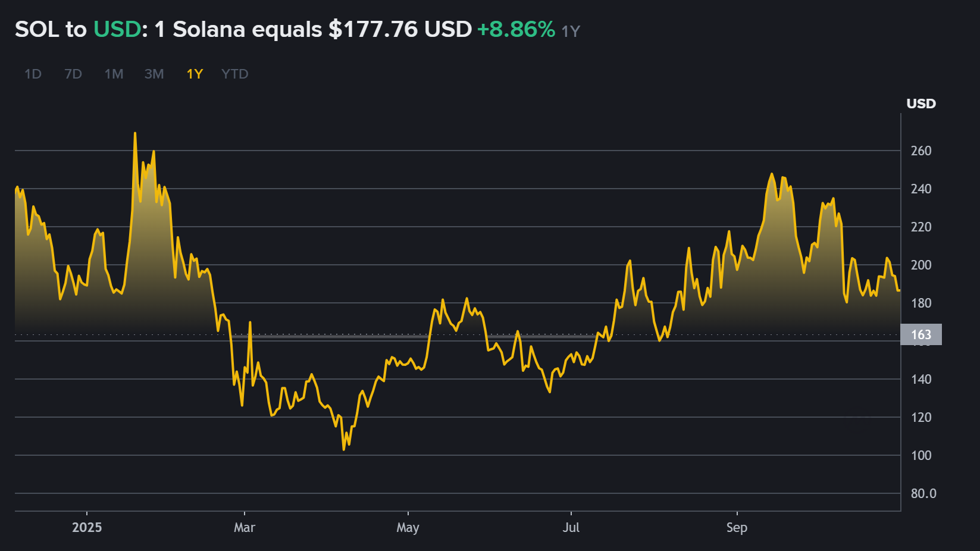980x551 pixels.
Task: Click the 80.0 price axis label
Action: [923, 493]
